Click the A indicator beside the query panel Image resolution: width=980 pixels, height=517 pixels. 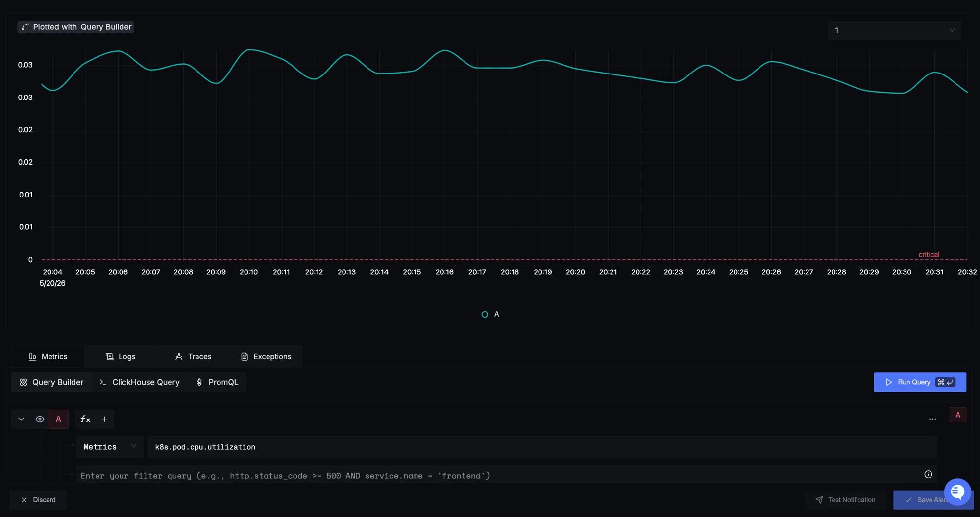958,415
